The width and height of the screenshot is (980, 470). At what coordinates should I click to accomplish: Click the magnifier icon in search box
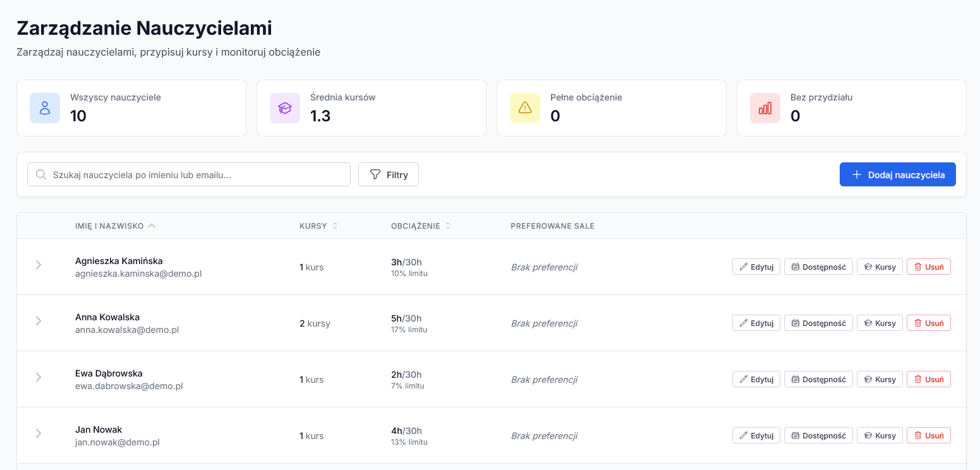click(41, 174)
